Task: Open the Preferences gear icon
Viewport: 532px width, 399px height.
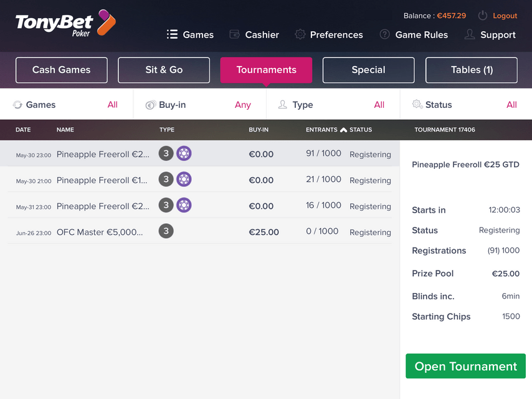Action: point(300,34)
